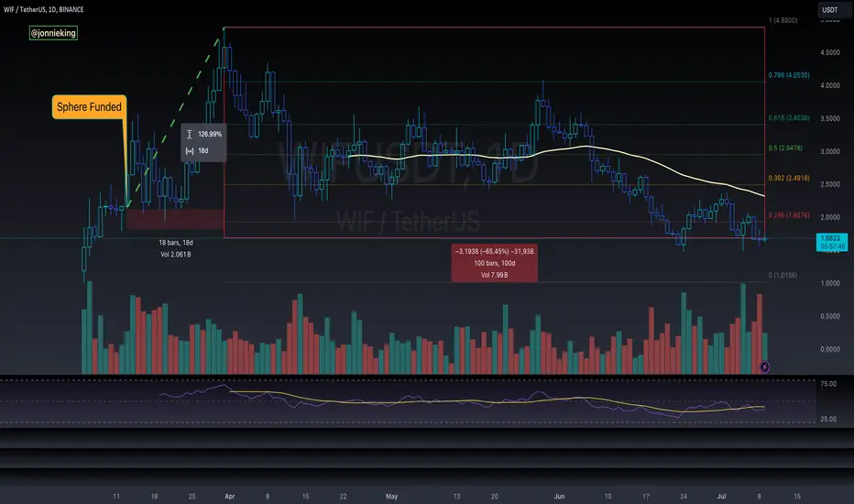Select the Fib level 0 (1.0156) label
Image resolution: width=854 pixels, height=504 pixels.
(x=783, y=275)
